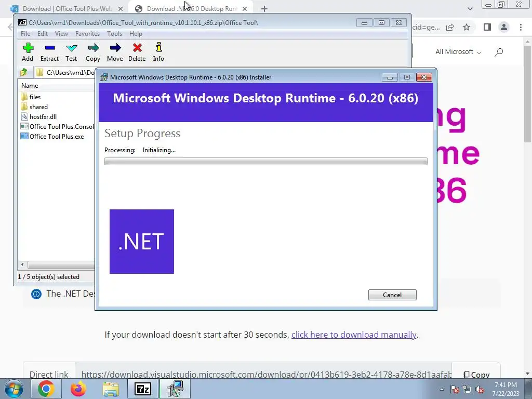Click the setup progress bar in installer
The height and width of the screenshot is (399, 532).
pos(265,162)
